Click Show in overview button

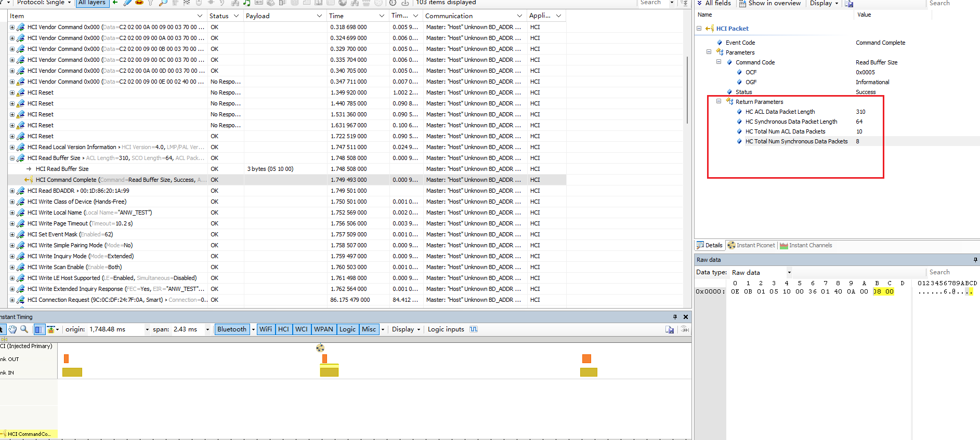point(770,3)
